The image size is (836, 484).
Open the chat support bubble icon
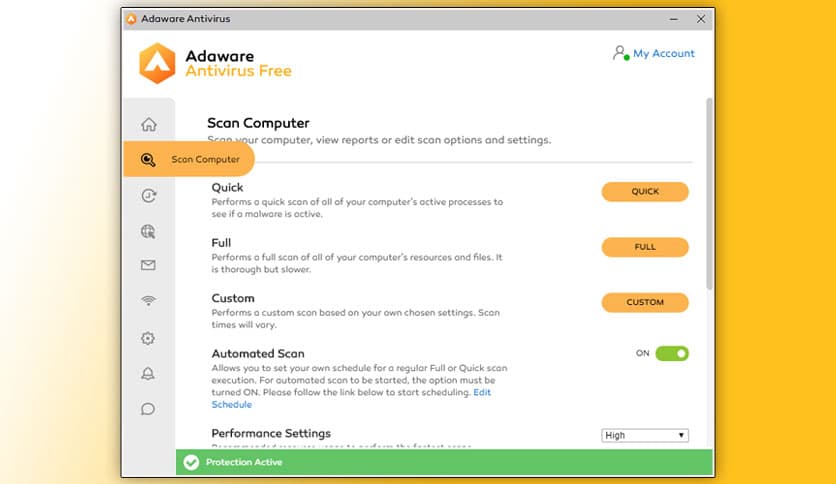click(x=148, y=408)
